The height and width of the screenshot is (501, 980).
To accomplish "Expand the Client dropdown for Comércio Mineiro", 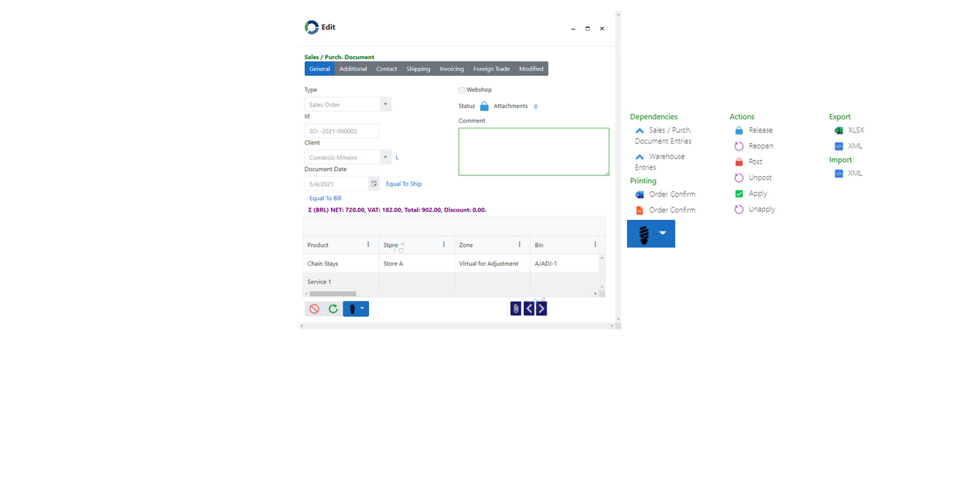I will (385, 158).
